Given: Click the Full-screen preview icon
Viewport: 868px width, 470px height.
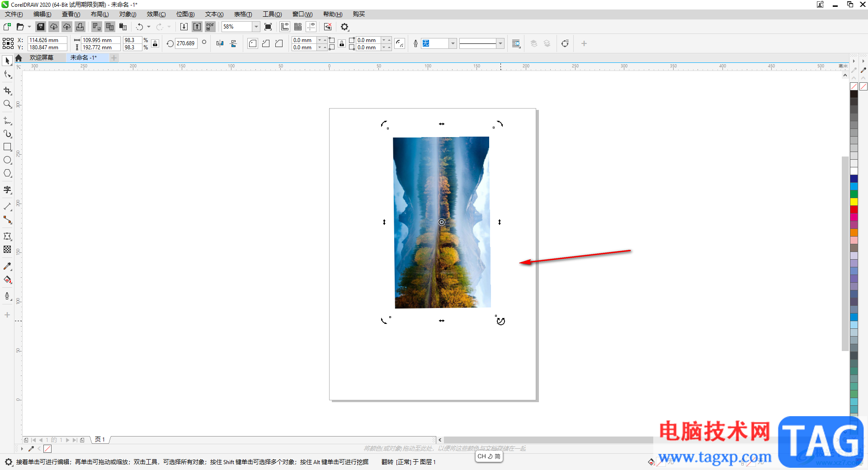Looking at the screenshot, I should [x=268, y=27].
